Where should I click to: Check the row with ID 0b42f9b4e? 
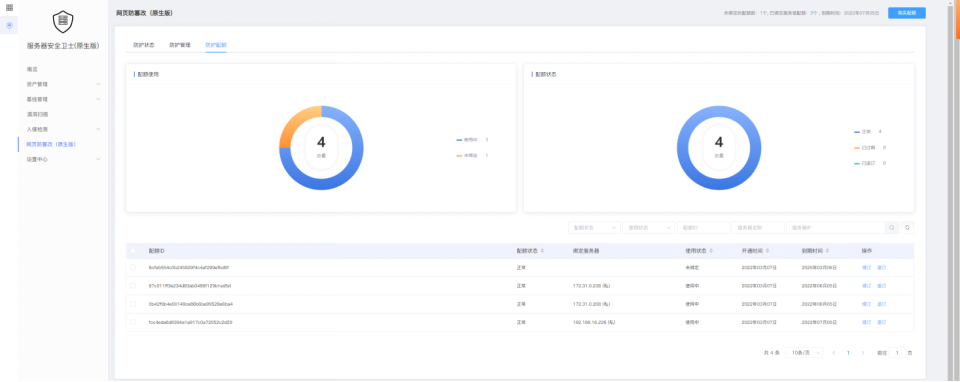coord(133,304)
